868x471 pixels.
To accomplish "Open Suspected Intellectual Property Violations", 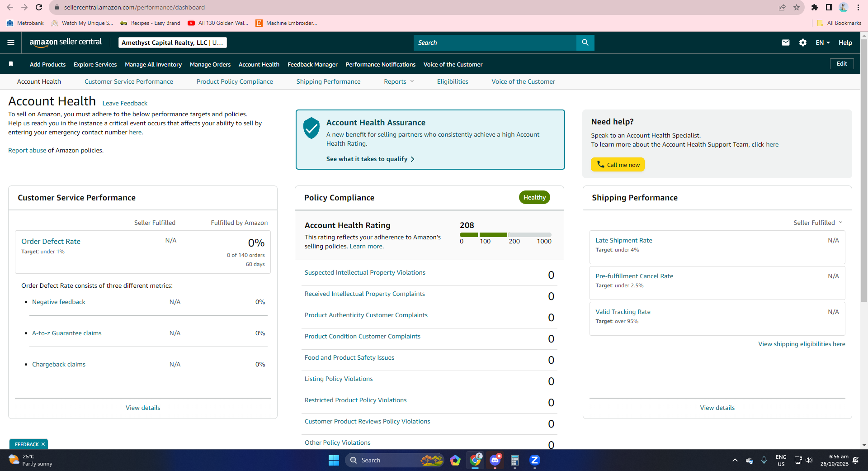I will point(365,272).
